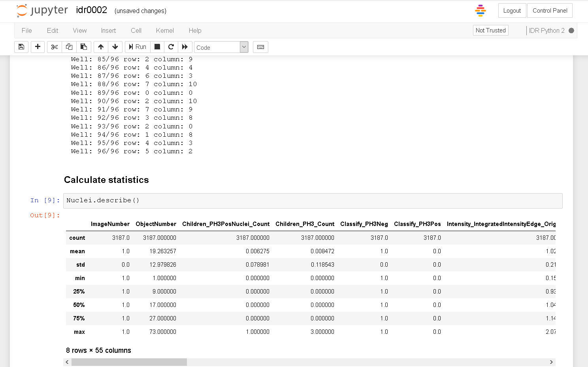Screen dimensions: 588x367
Task: Click the save and checkpoint icon
Action: pyautogui.click(x=21, y=47)
